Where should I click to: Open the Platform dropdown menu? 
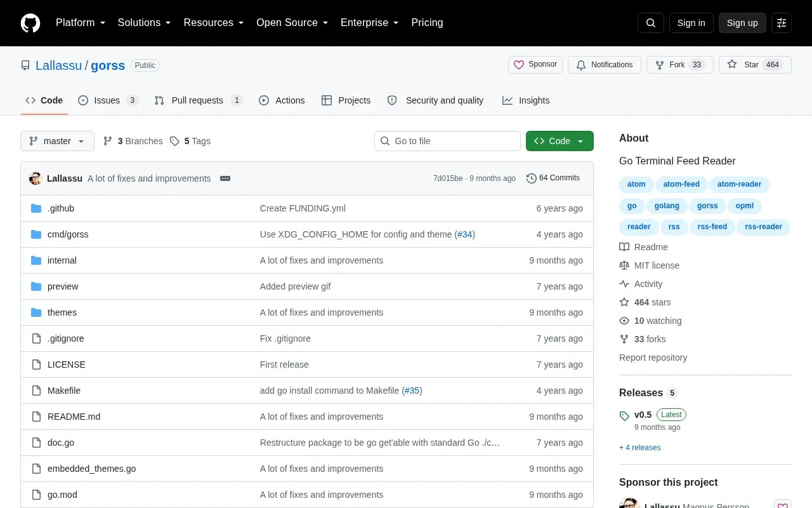(x=81, y=23)
